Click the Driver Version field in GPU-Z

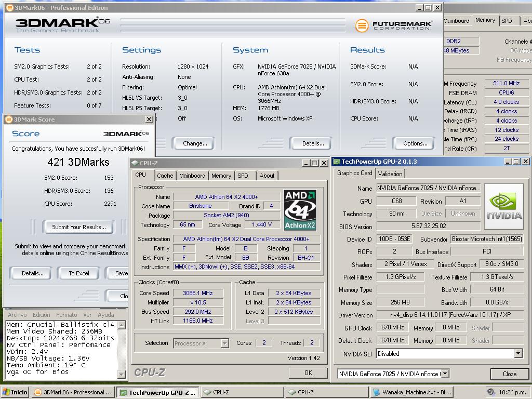(450, 315)
